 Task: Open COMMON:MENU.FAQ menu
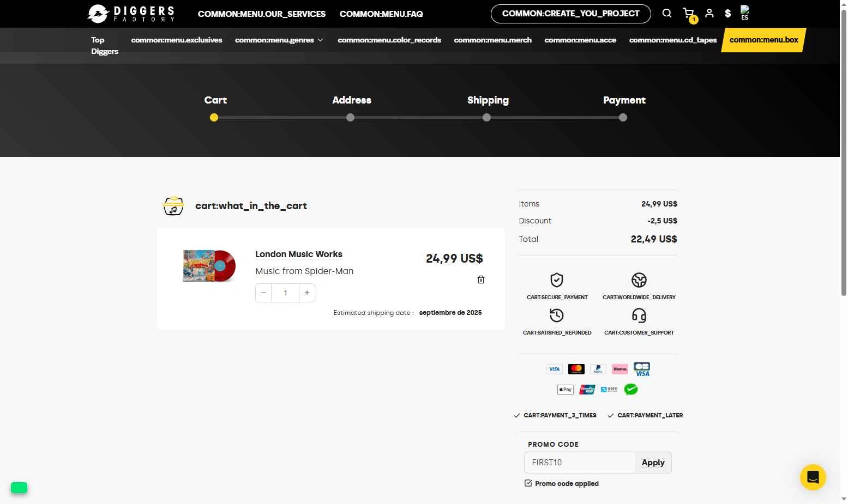[381, 14]
